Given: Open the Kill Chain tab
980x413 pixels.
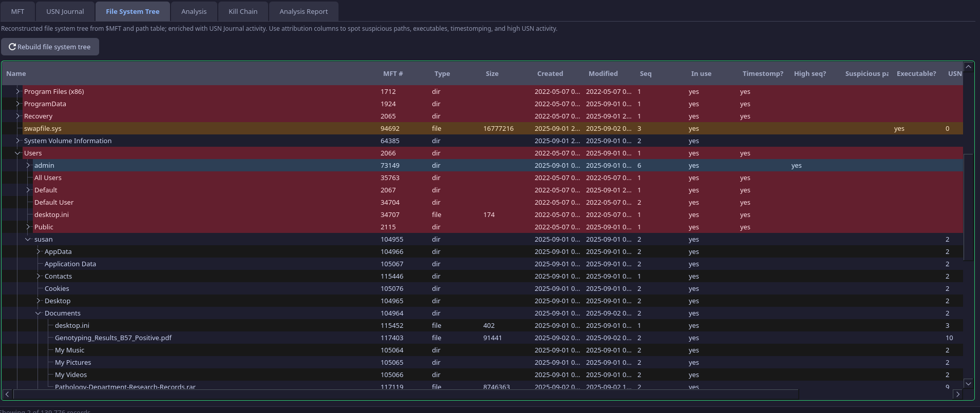Looking at the screenshot, I should click(x=242, y=11).
